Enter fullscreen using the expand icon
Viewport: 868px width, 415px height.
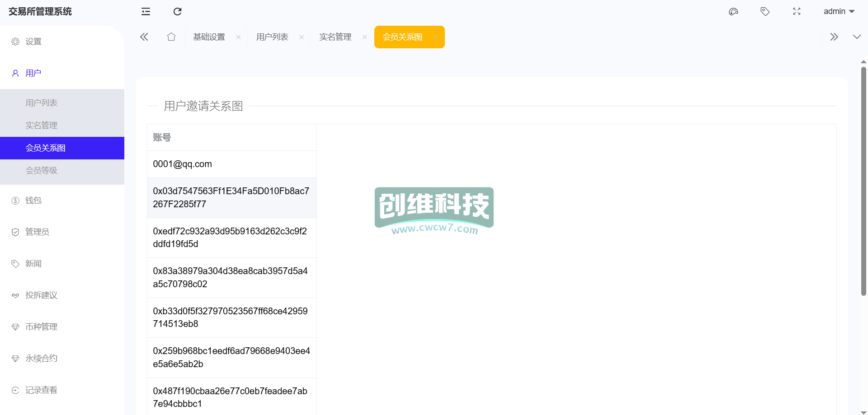pos(797,12)
